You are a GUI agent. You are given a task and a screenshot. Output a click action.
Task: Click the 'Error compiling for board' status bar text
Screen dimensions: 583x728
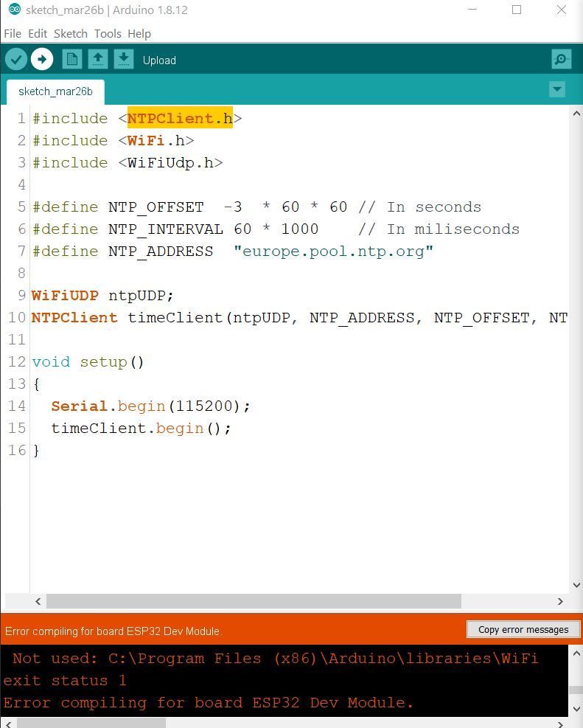114,631
